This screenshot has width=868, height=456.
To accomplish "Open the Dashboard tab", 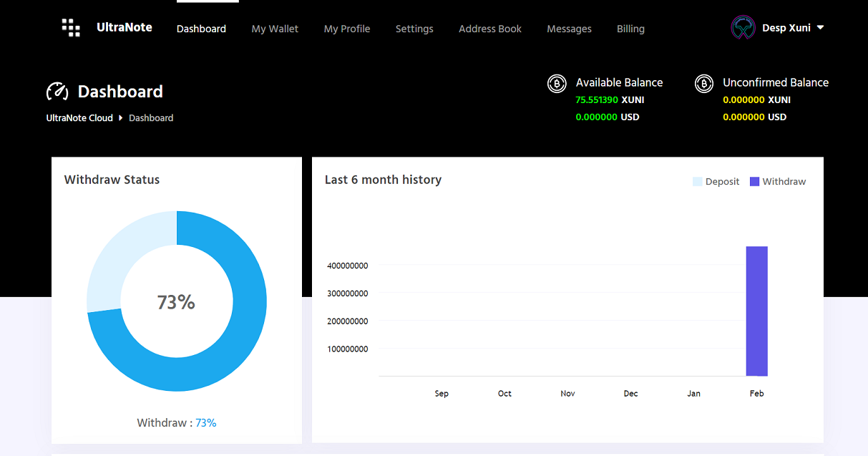I will 201,29.
